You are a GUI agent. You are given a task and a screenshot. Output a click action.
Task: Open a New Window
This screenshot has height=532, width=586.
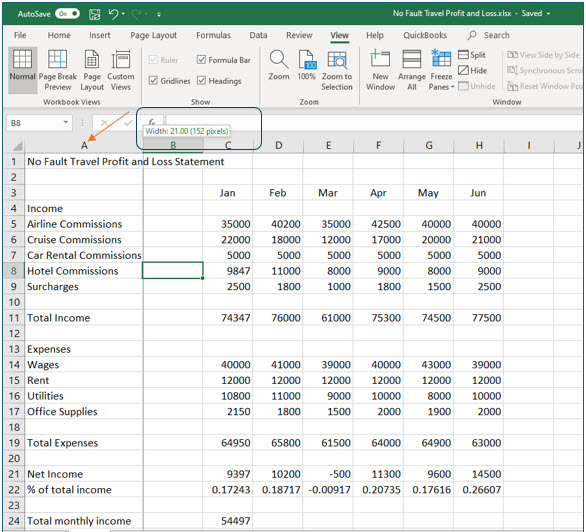pos(380,70)
